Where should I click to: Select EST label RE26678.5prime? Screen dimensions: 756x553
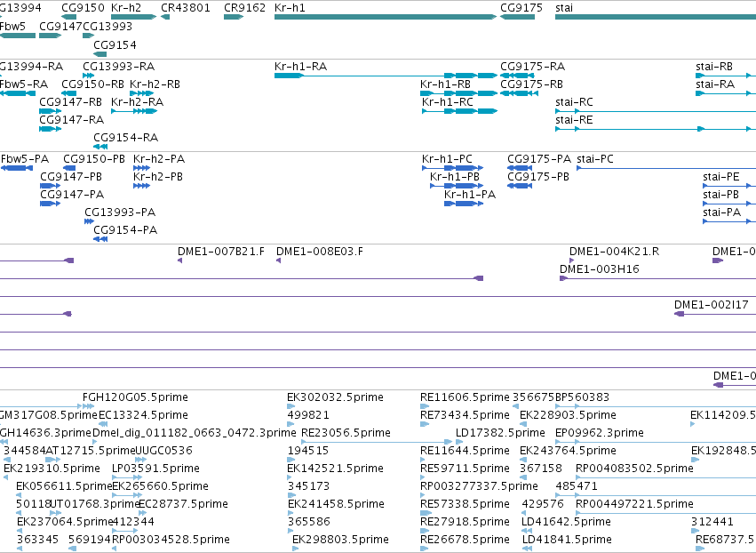click(465, 540)
